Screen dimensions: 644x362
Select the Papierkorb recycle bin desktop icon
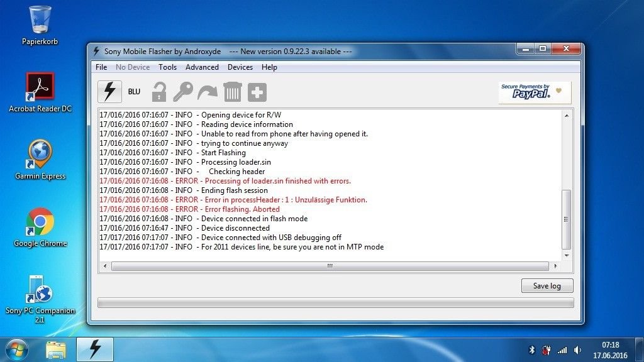40,25
